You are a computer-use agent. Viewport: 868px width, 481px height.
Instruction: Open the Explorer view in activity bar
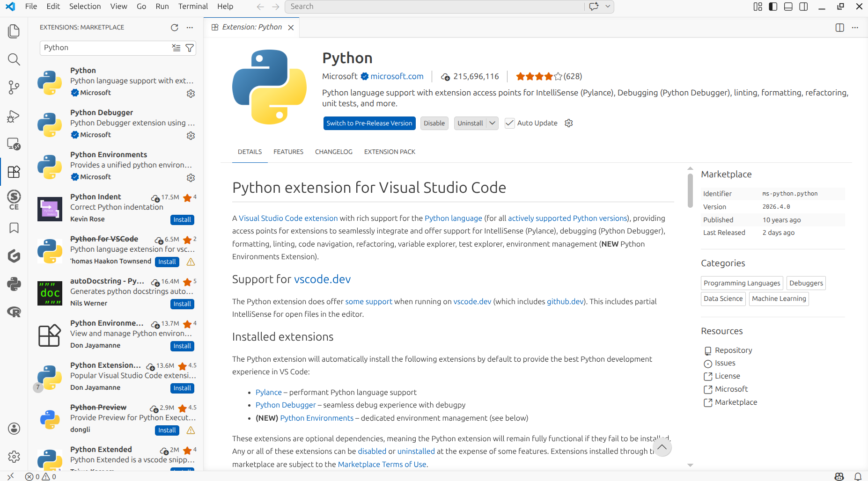[x=14, y=31]
